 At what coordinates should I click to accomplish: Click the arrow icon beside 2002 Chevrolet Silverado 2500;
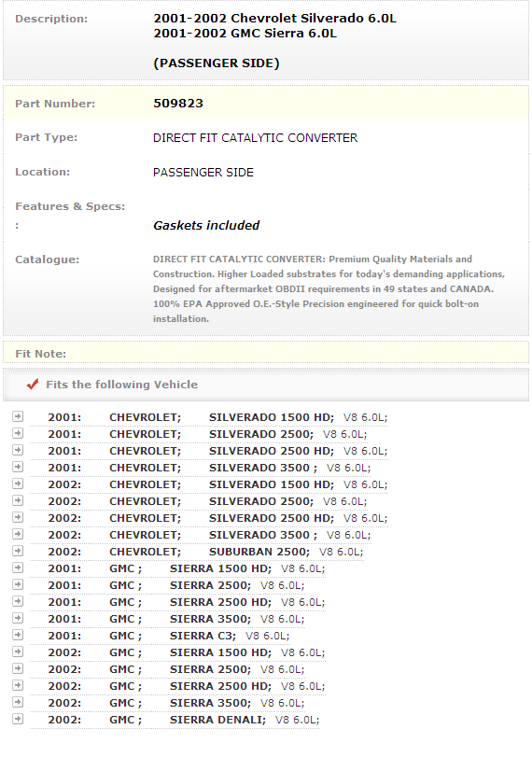pos(18,500)
